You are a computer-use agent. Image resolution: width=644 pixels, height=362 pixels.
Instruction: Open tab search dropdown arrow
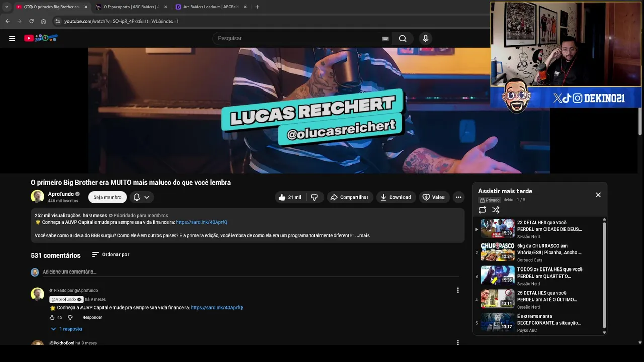click(7, 7)
